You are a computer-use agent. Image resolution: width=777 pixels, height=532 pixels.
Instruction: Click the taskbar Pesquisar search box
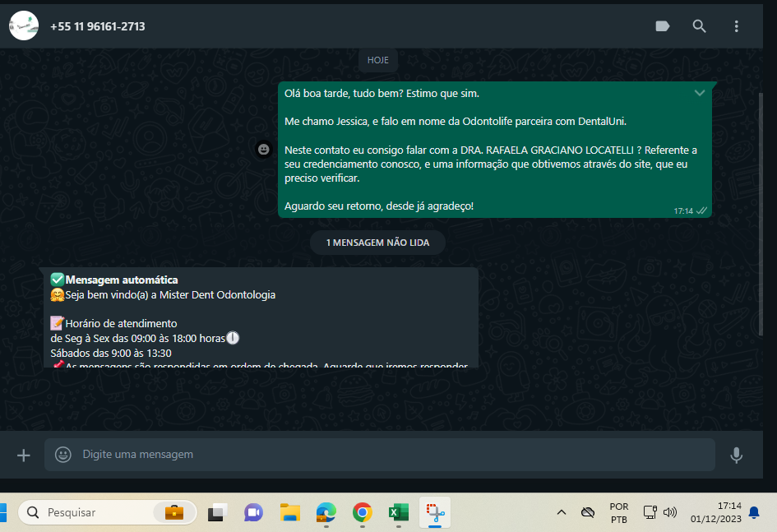(x=108, y=512)
